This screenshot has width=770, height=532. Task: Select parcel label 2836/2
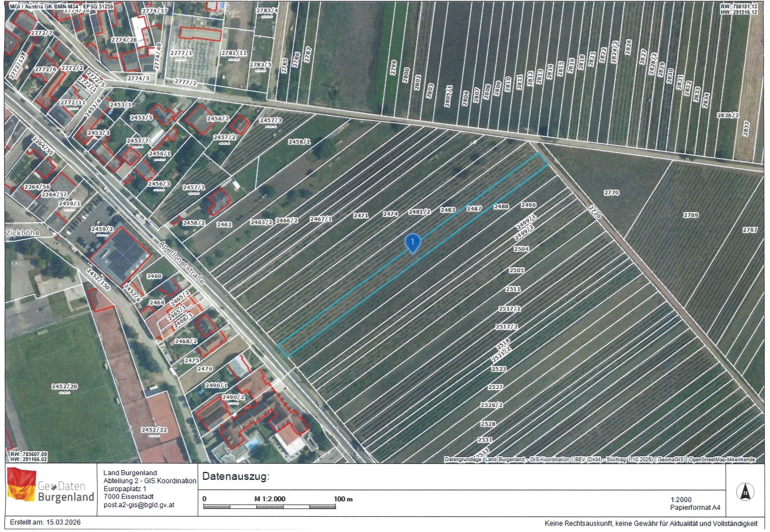[x=728, y=115]
